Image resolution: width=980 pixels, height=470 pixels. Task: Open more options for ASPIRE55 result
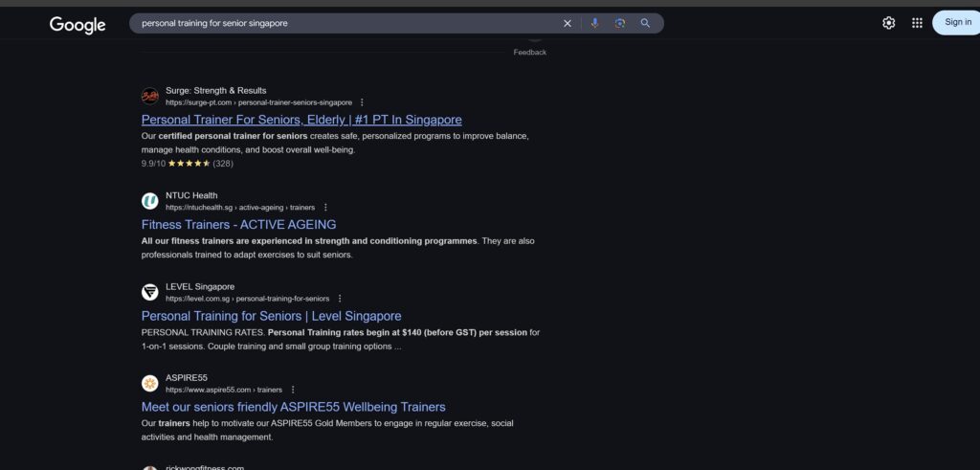coord(293,390)
